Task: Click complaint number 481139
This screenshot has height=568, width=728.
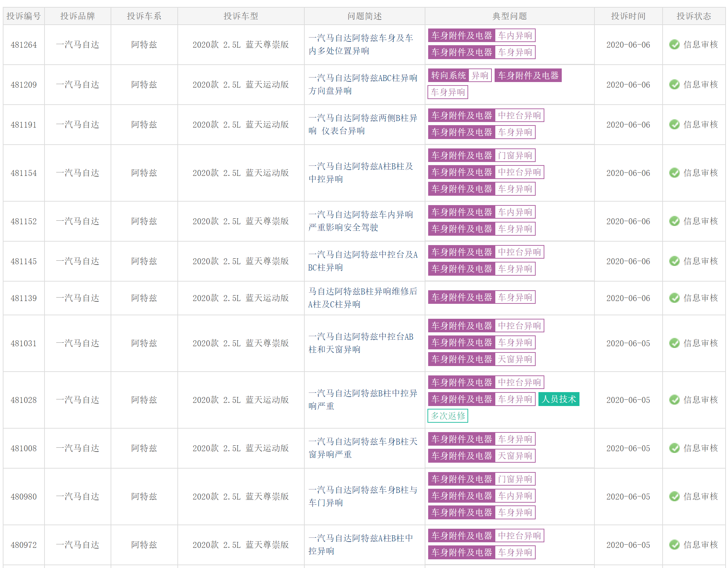Action: (24, 298)
